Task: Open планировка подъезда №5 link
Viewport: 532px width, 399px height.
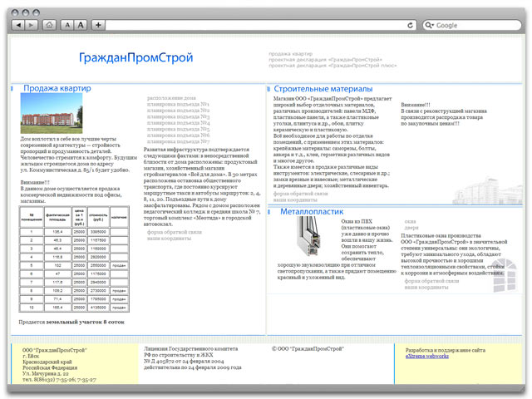Action: pos(178,129)
